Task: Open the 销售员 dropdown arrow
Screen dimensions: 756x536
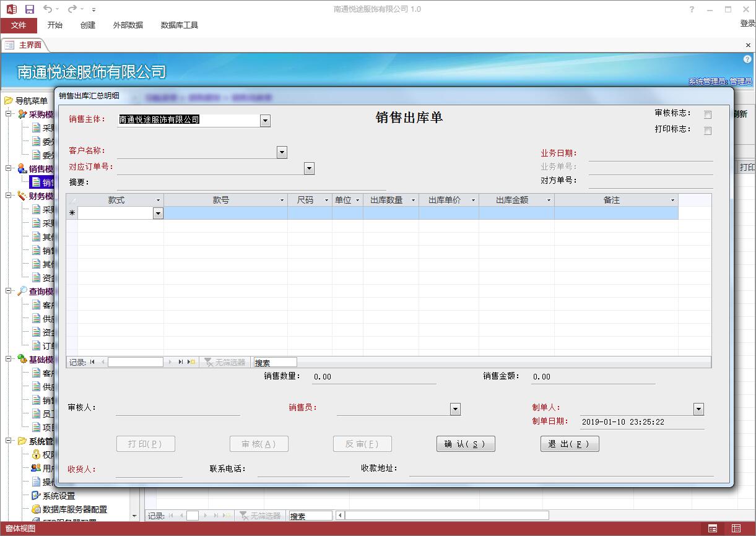Action: [x=455, y=409]
